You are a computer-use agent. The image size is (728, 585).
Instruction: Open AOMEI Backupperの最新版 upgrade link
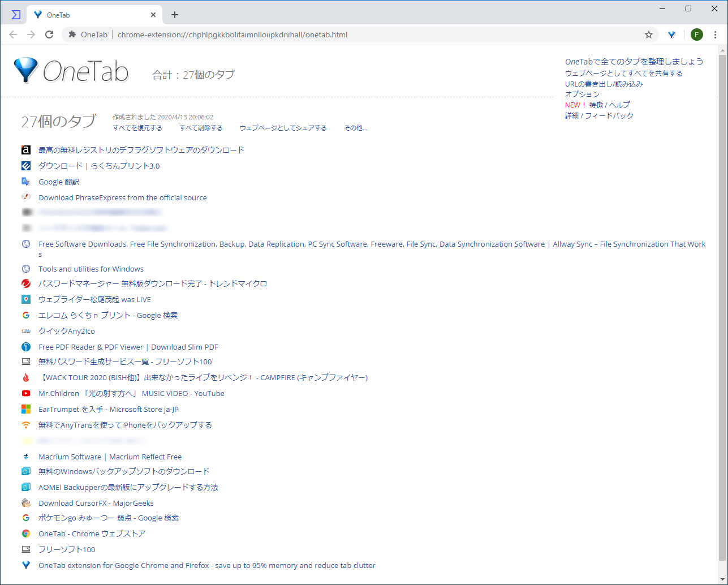[128, 487]
